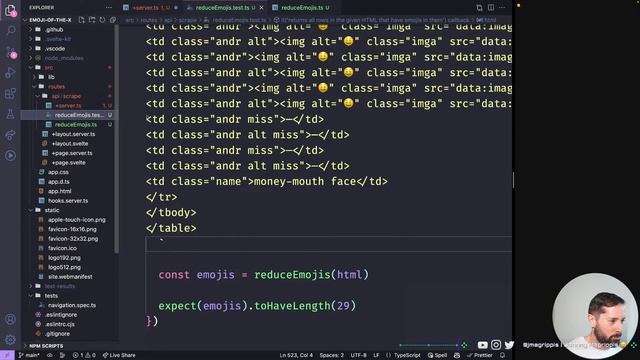Click the open changes icon in editor toolbar
This screenshot has width=640, height=360.
pyautogui.click(x=479, y=7)
